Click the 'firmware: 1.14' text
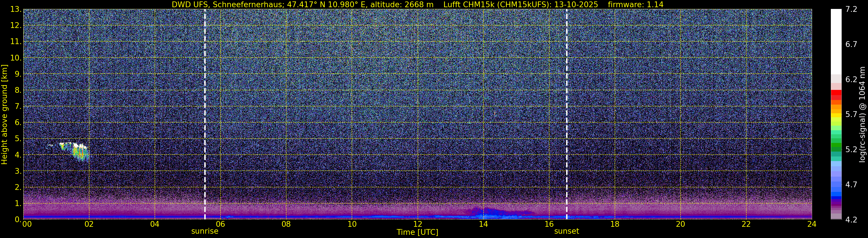Screen dimensions: 868x238 (x=636, y=5)
